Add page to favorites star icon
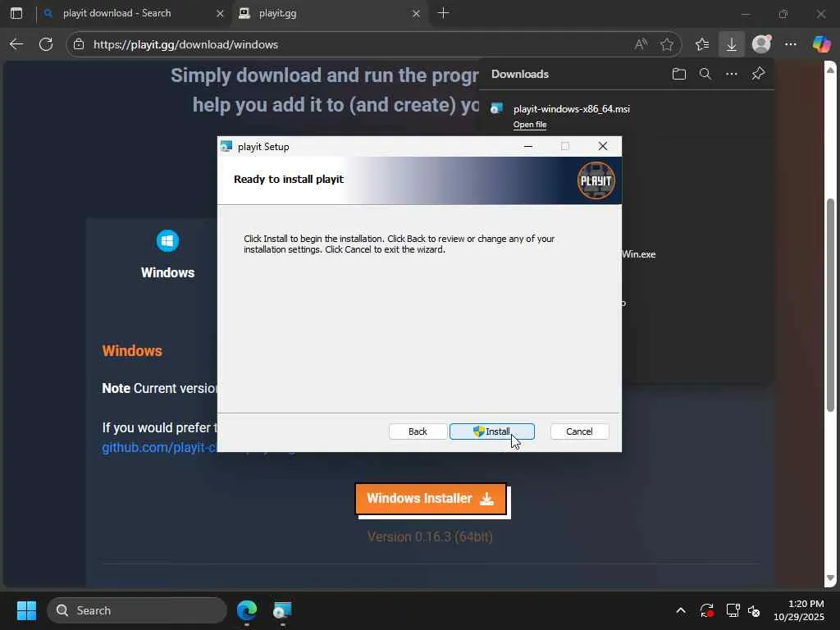840x630 pixels. tap(666, 44)
